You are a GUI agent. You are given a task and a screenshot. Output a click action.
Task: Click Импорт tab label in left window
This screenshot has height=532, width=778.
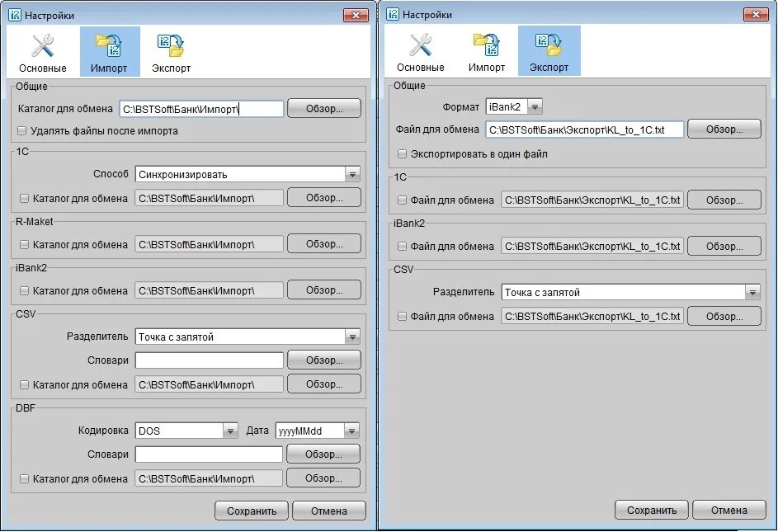[x=109, y=68]
